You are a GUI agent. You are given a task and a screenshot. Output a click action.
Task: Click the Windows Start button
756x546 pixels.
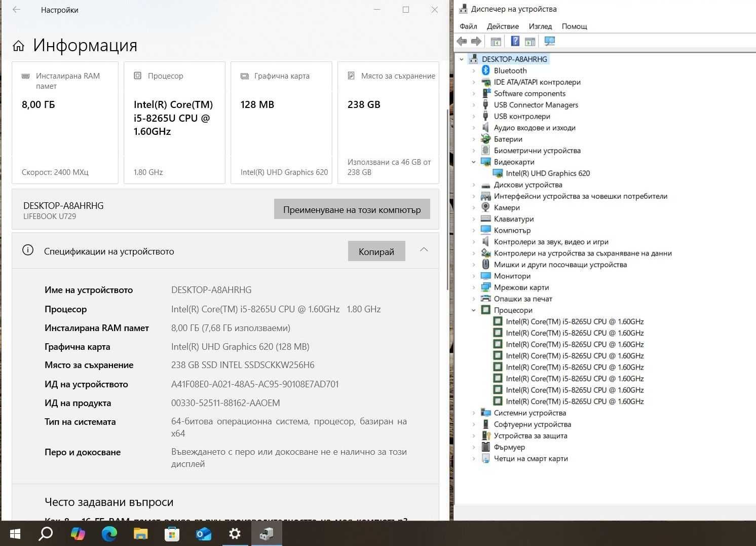pyautogui.click(x=15, y=533)
